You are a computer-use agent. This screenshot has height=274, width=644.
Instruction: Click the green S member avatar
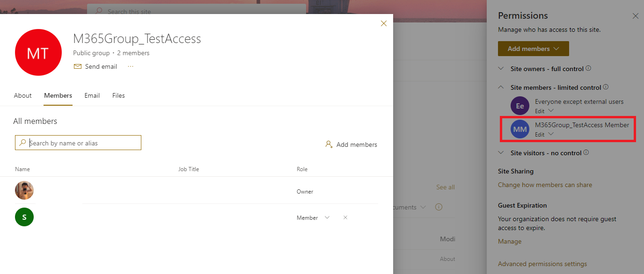coord(24,217)
